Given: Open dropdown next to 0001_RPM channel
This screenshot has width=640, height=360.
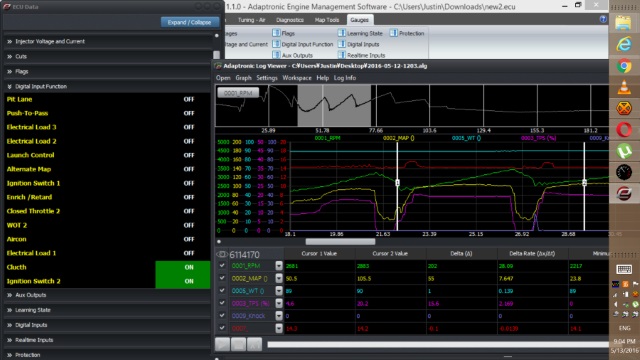Looking at the screenshot, I should coord(279,266).
